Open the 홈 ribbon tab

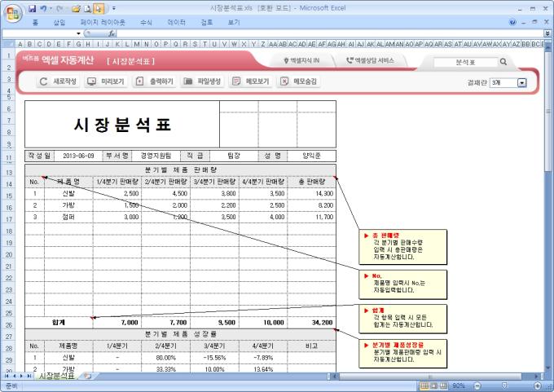(x=35, y=22)
